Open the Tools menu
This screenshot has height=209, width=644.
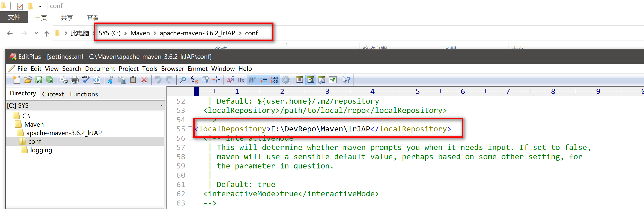click(150, 69)
